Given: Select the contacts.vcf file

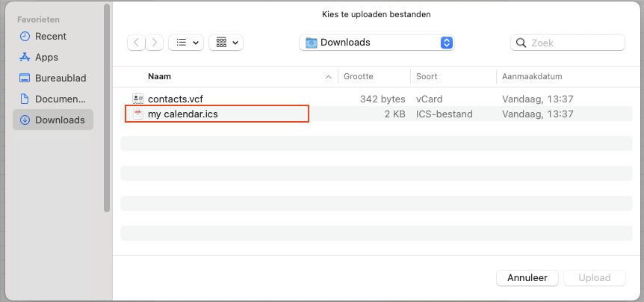Looking at the screenshot, I should pyautogui.click(x=377, y=99).
